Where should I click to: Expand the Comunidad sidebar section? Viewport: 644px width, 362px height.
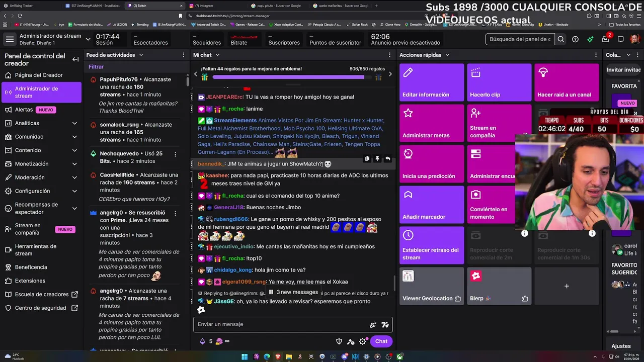[74, 137]
